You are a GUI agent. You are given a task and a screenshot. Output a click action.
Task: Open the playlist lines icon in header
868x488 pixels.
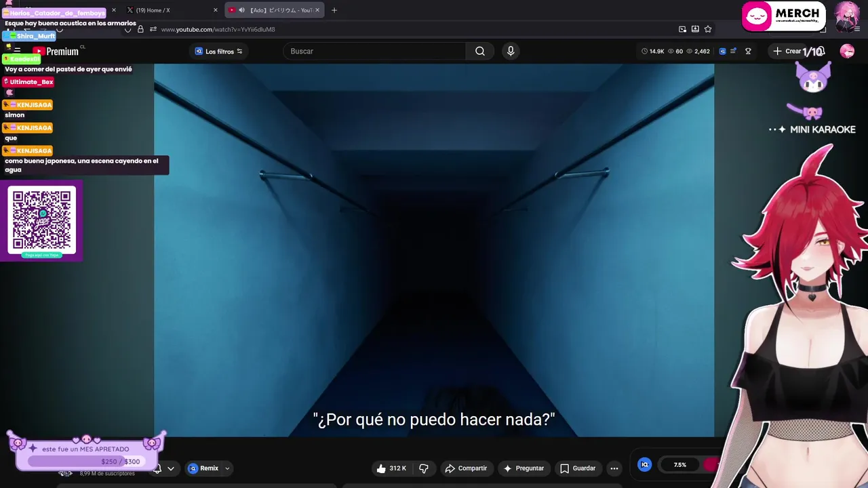pos(733,52)
